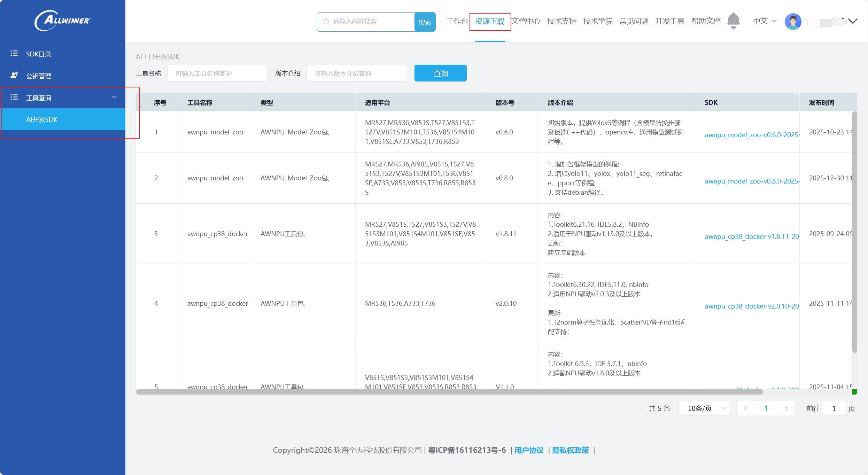Go to previous page arrow

coord(746,408)
